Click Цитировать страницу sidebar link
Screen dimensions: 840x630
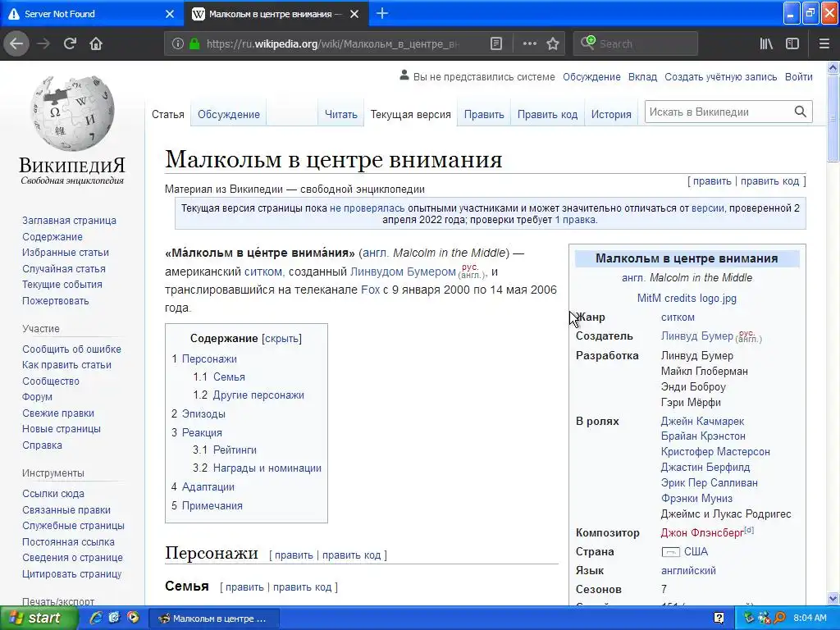pos(72,573)
